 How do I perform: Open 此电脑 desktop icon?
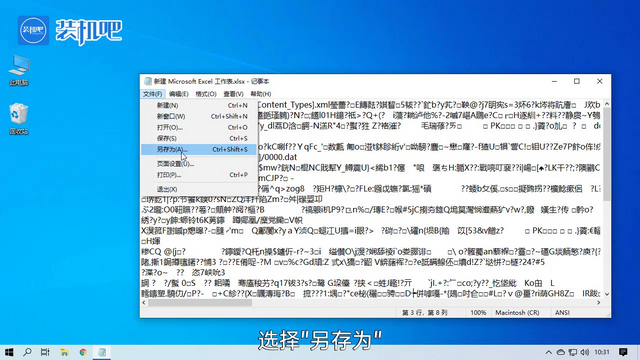19,70
